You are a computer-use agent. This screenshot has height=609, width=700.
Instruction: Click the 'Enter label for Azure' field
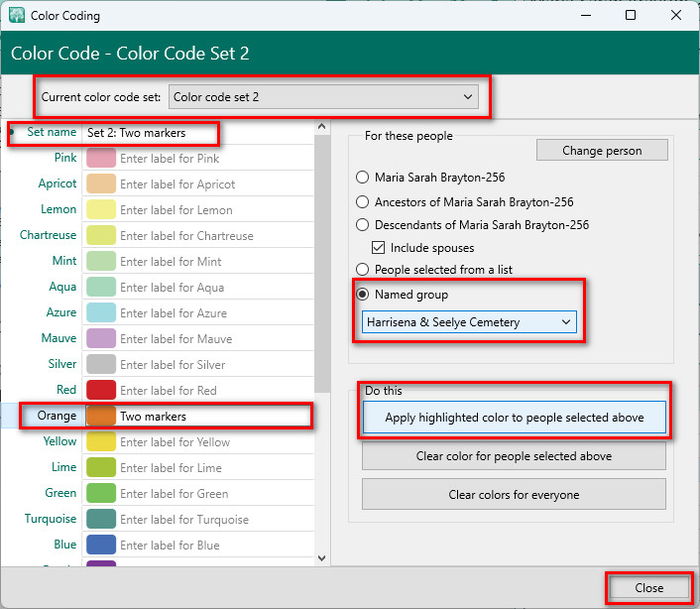point(216,313)
